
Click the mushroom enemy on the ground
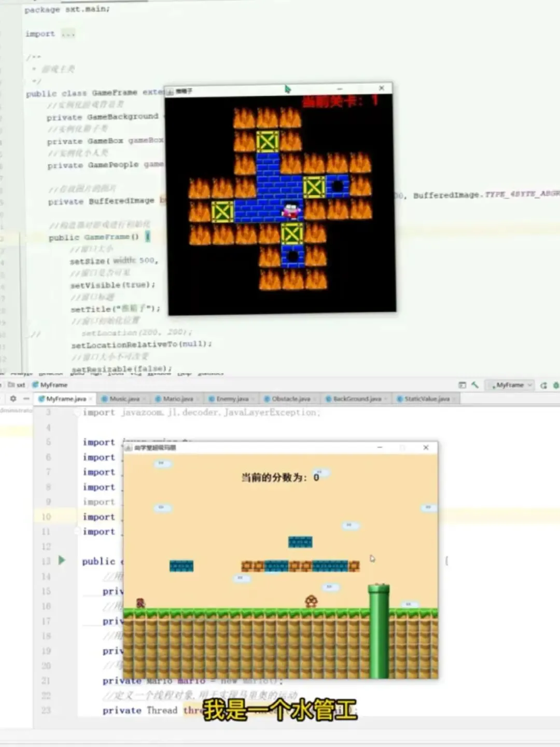click(x=311, y=601)
